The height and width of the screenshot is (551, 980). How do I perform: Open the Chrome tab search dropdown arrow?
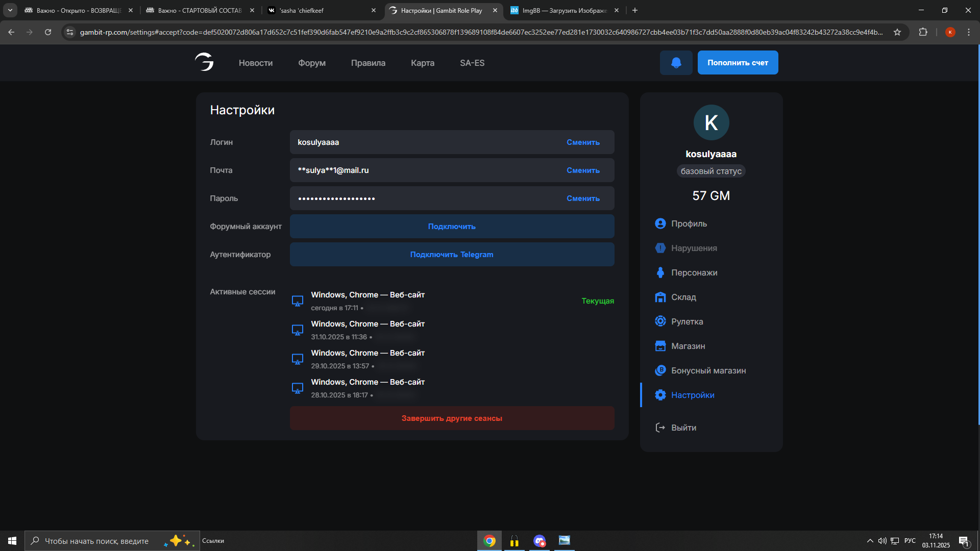point(10,10)
